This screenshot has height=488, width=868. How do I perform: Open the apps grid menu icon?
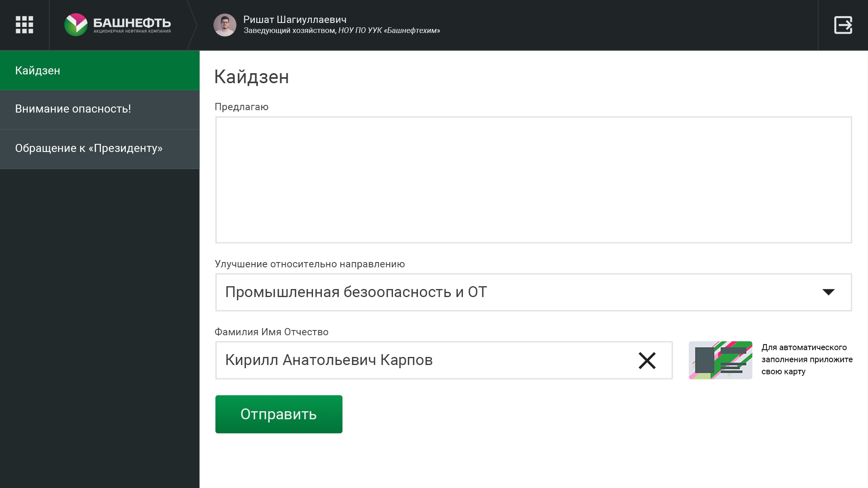tap(24, 25)
